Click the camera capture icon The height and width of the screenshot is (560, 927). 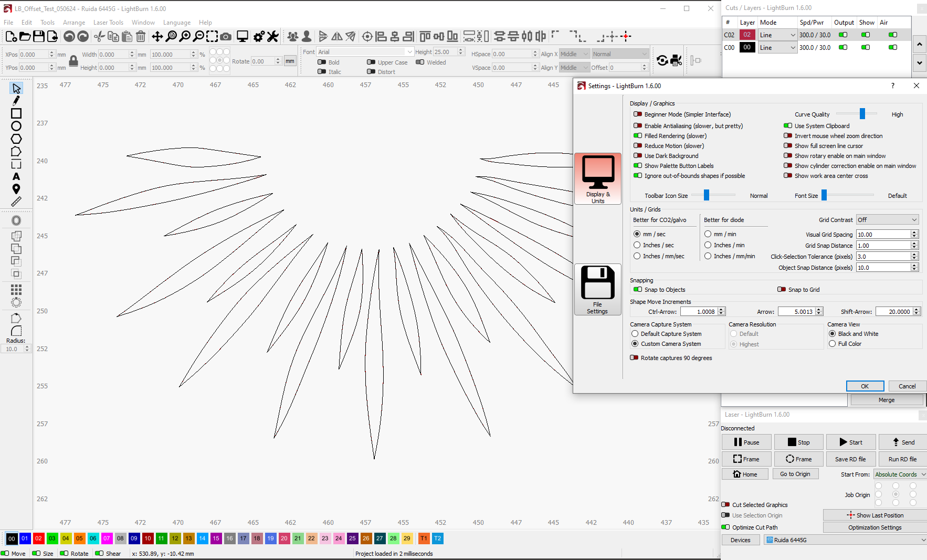click(226, 36)
